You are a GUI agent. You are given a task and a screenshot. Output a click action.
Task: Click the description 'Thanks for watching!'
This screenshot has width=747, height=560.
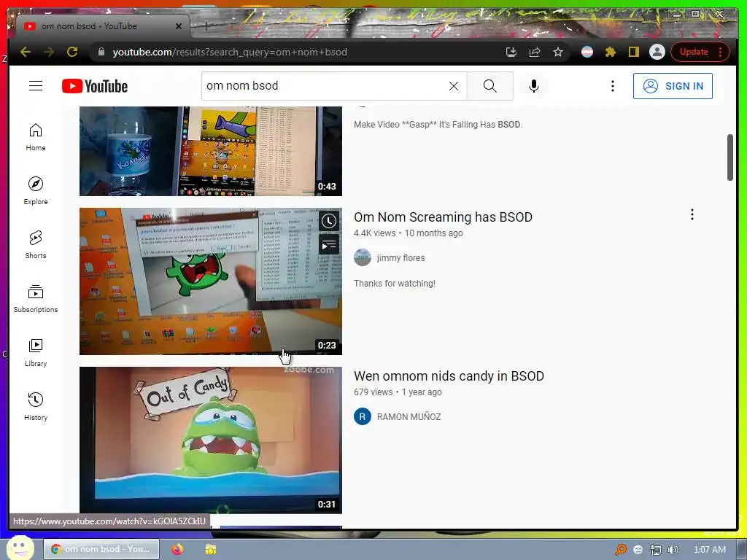(x=395, y=284)
